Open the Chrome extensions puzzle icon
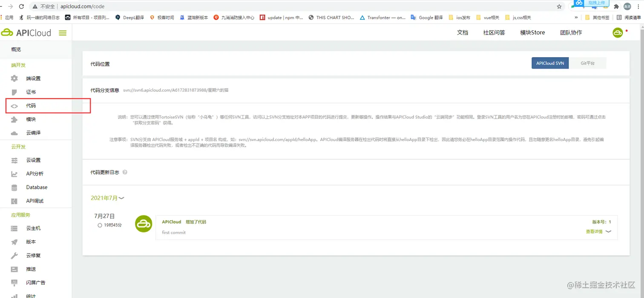Image resolution: width=644 pixels, height=298 pixels. pyautogui.click(x=616, y=6)
